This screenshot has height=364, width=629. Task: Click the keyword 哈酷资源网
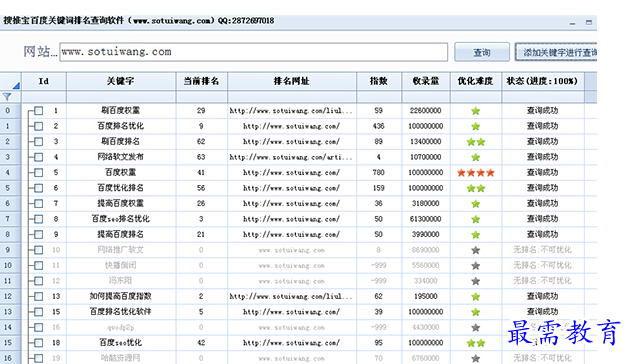click(x=120, y=358)
